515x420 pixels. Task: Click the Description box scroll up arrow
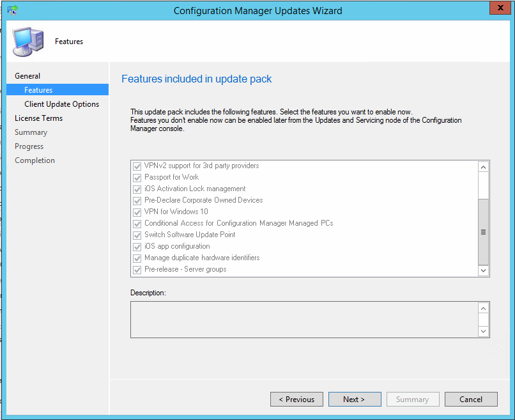[x=483, y=308]
